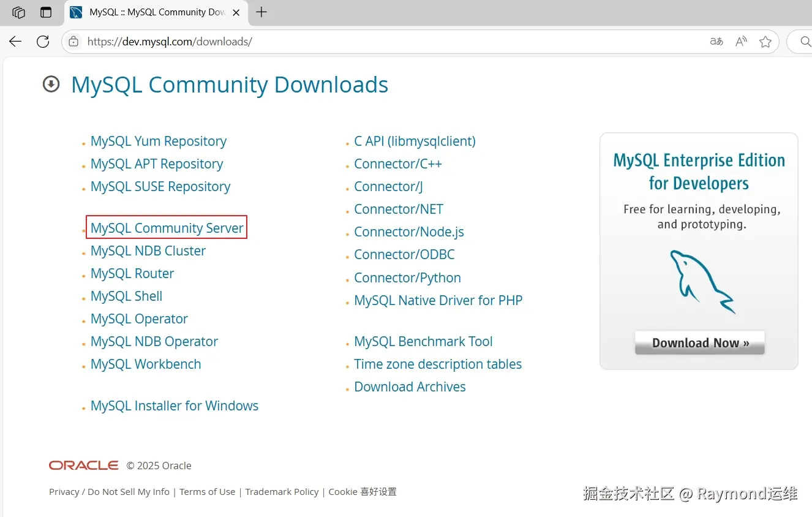
Task: Open MySQL Operator link
Action: pyautogui.click(x=139, y=319)
